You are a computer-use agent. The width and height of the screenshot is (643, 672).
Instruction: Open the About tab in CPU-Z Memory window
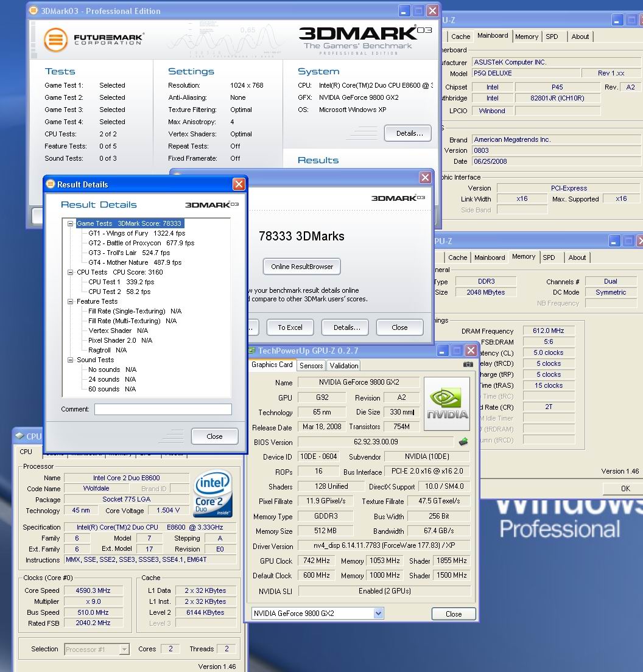(577, 257)
